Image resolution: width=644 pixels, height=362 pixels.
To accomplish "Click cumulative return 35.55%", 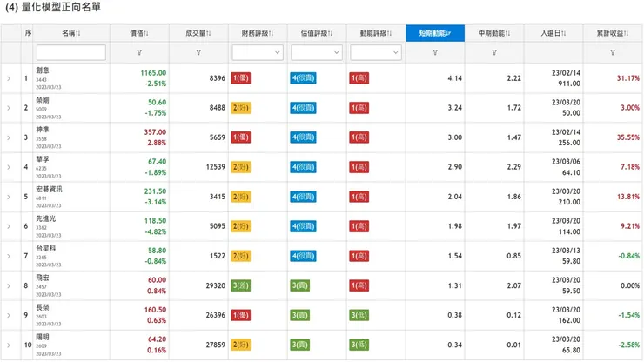I will click(x=628, y=137).
